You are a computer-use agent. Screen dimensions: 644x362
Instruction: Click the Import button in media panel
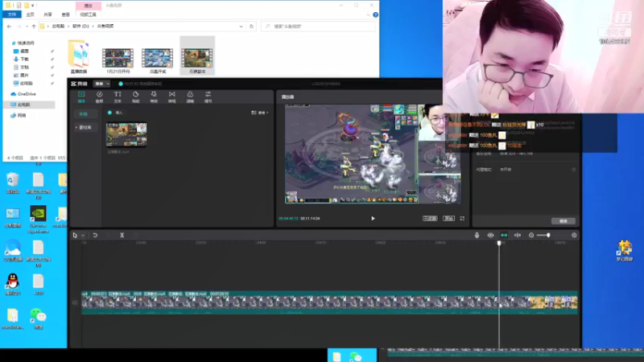[x=115, y=113]
